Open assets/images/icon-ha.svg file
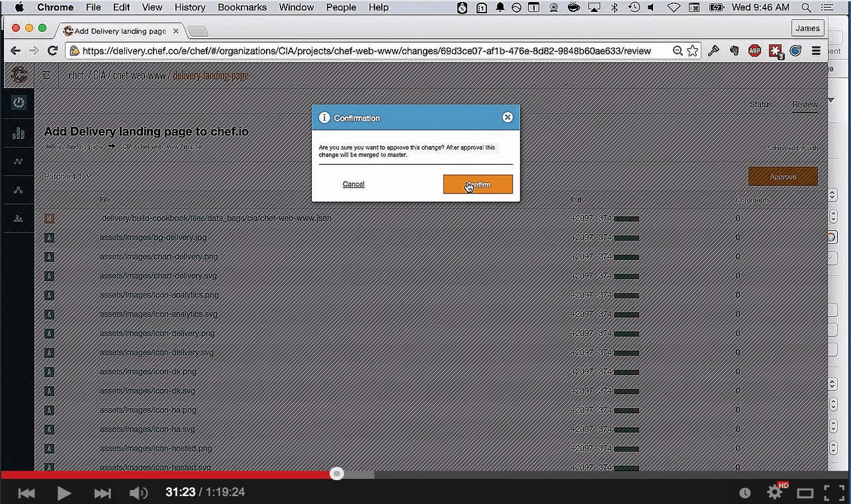 coord(148,430)
